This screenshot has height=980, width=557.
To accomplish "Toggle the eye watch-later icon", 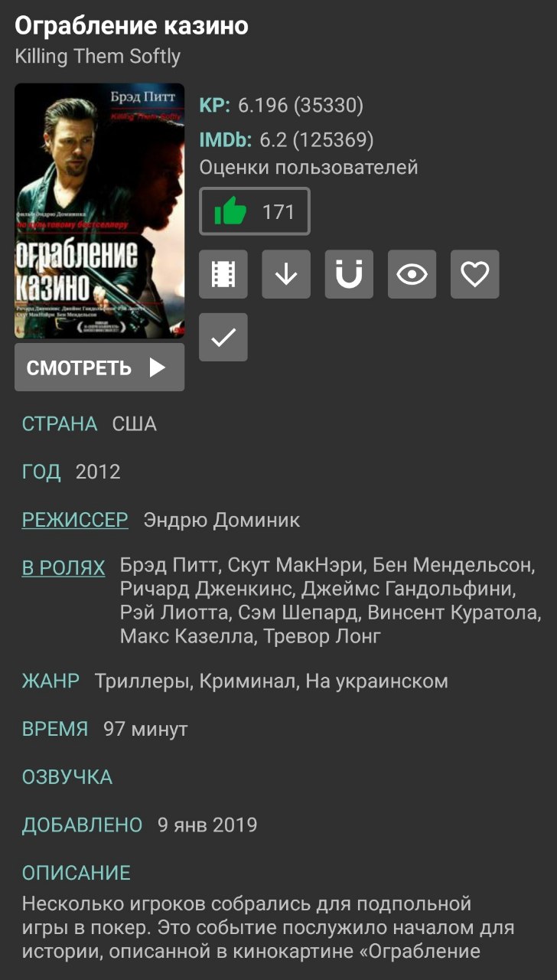I will pos(412,274).
